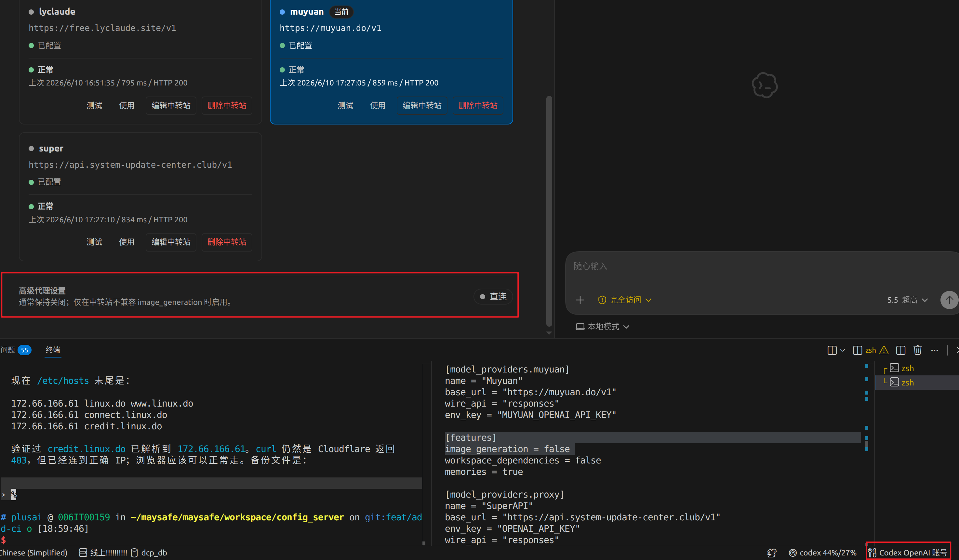Open codex 44%/27% usage status item
Image resolution: width=959 pixels, height=560 pixels.
(x=822, y=553)
